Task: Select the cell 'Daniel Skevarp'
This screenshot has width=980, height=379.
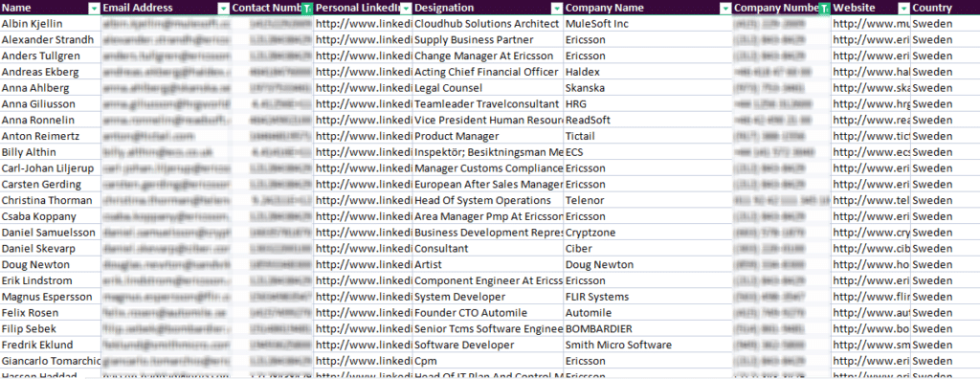Action: point(50,248)
